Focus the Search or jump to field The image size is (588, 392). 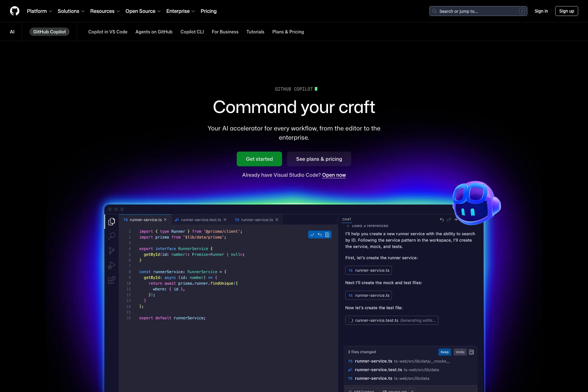coord(478,11)
